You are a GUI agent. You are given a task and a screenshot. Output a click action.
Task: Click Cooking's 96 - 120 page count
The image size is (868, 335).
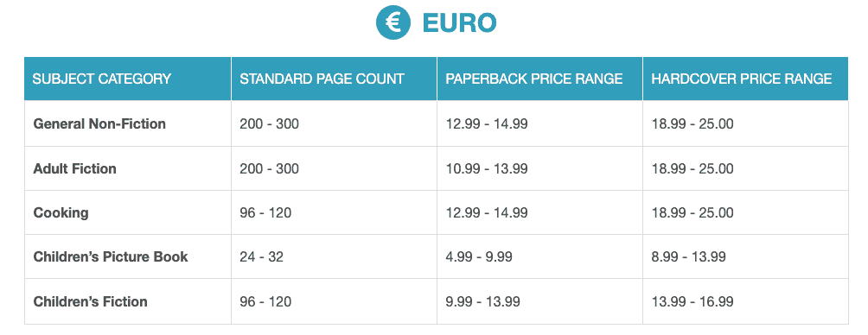pyautogui.click(x=265, y=213)
